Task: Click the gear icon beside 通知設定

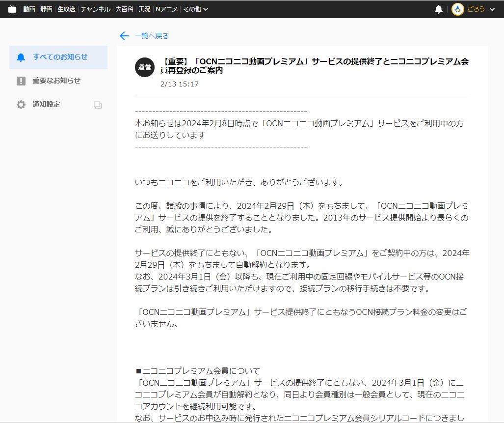Action: [x=21, y=105]
